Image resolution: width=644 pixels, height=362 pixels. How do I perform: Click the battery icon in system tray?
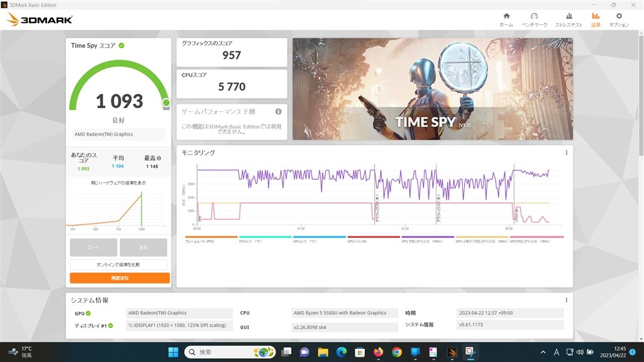(590, 352)
